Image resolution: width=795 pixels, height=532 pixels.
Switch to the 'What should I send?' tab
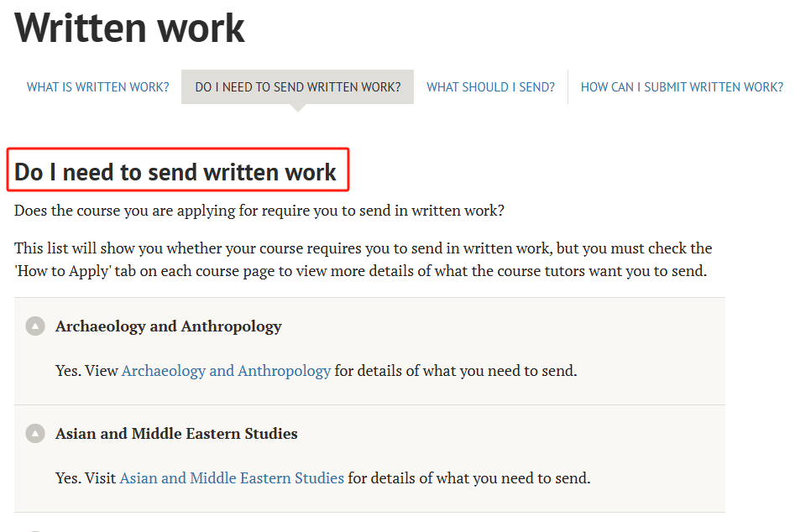(490, 87)
